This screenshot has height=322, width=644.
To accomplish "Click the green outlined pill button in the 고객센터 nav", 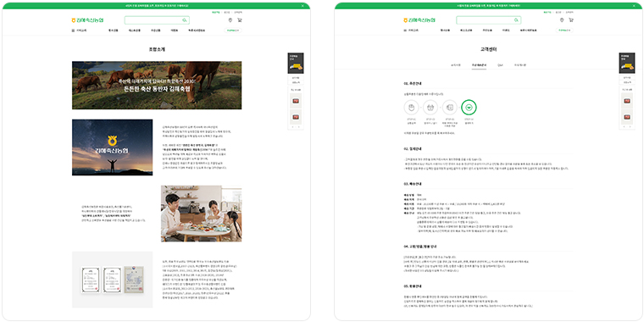I will [564, 31].
